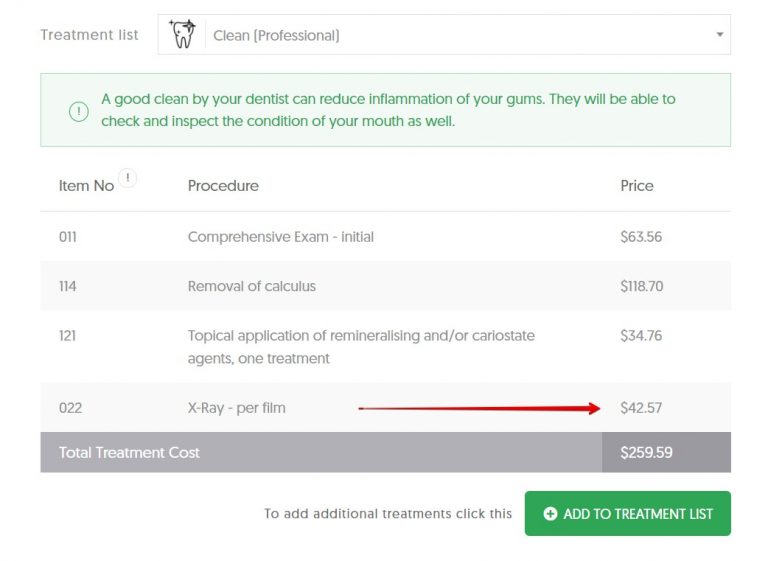Select the Comprehensive Exam - initial row
The height and width of the screenshot is (561, 768).
pos(281,237)
